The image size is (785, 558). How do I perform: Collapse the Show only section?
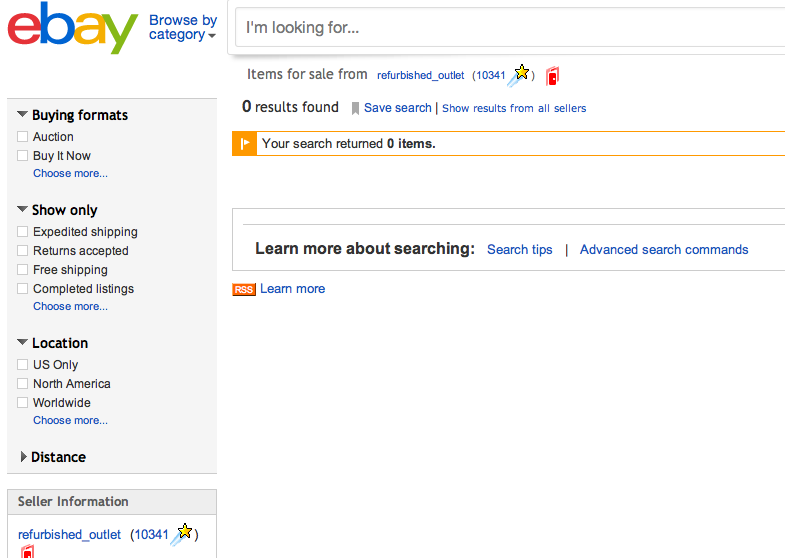[23, 210]
